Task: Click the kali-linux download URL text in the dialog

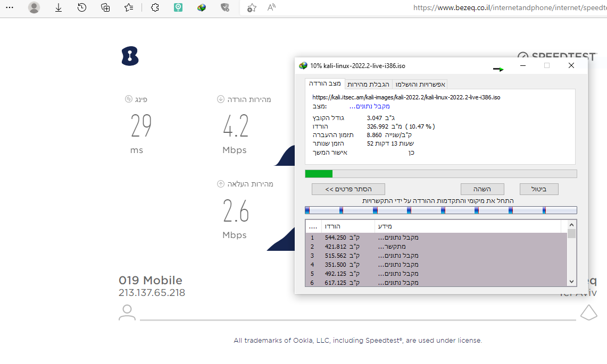Action: point(406,97)
